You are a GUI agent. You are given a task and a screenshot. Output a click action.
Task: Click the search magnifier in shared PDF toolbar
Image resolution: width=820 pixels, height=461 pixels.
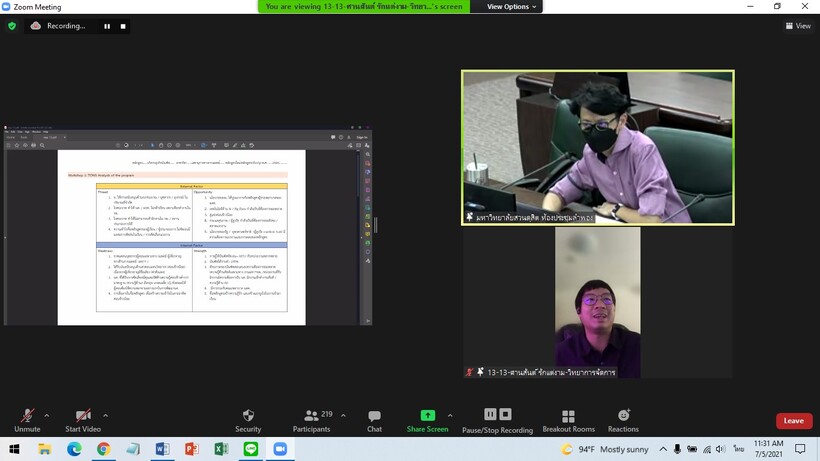[x=42, y=145]
